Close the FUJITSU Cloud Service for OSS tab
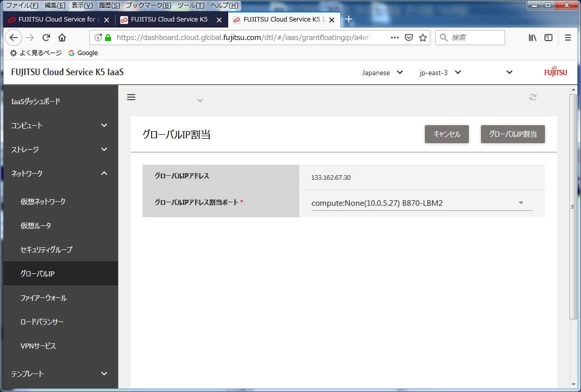Screen dimensions: 581x392 click(x=107, y=20)
